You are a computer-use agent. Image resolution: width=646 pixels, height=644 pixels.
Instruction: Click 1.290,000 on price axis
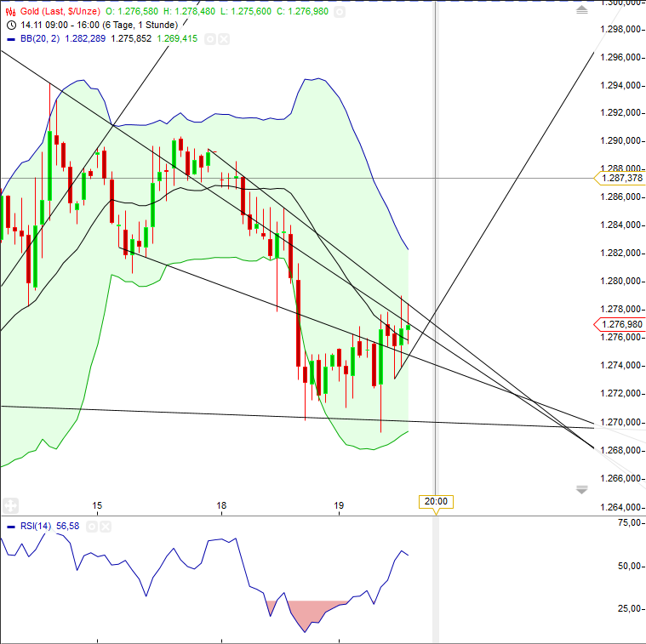point(620,141)
